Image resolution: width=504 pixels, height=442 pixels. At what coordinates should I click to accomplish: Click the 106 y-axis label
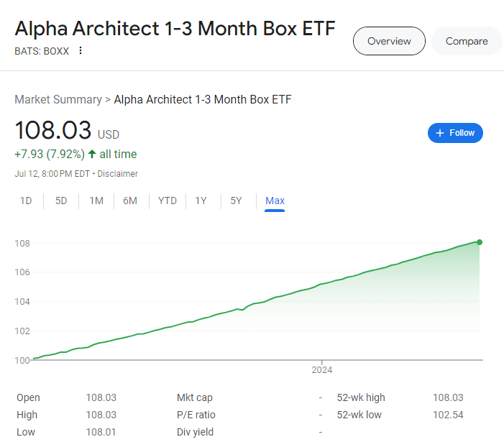22,272
